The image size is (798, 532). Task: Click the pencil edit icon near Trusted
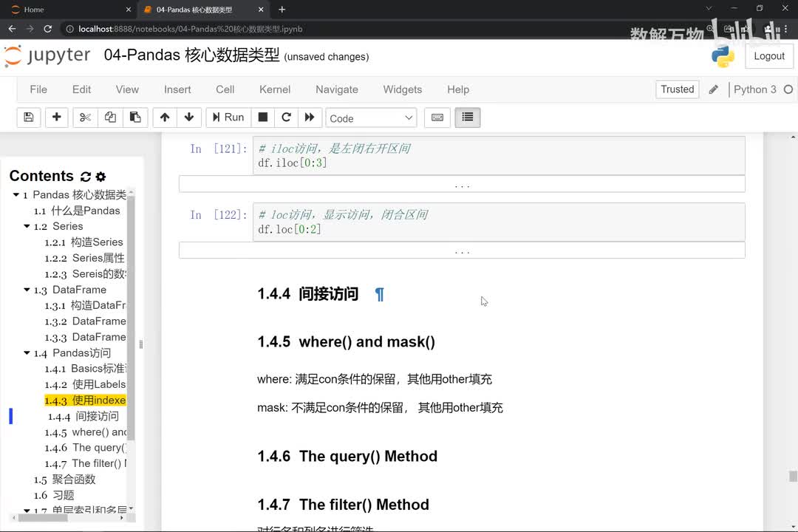[x=714, y=89]
